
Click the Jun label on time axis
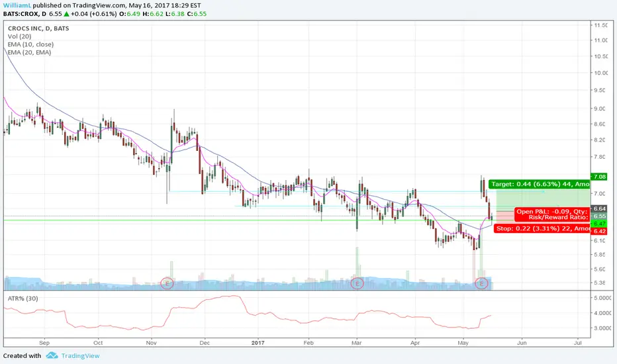(x=522, y=343)
